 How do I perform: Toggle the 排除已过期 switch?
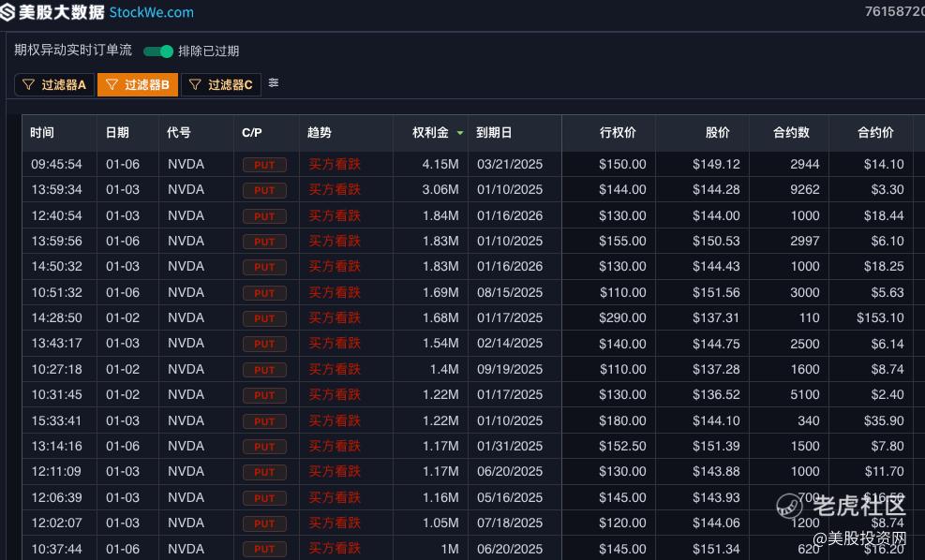(158, 52)
